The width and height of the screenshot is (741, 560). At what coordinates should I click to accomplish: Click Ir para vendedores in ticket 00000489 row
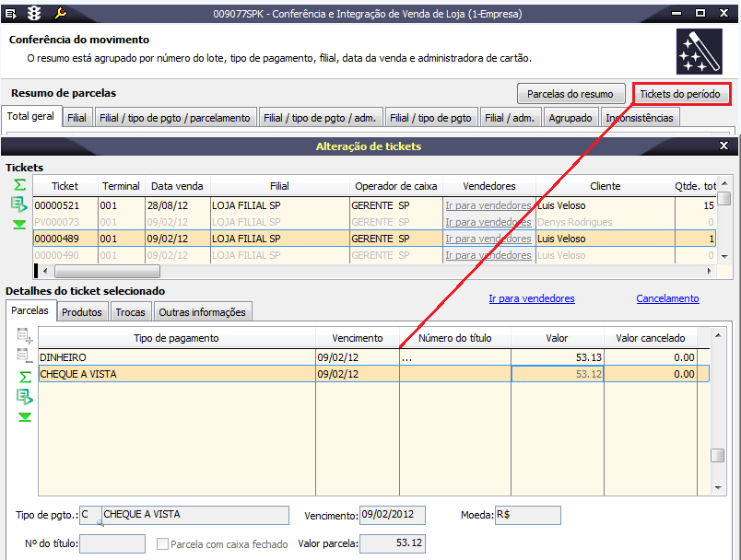(488, 239)
